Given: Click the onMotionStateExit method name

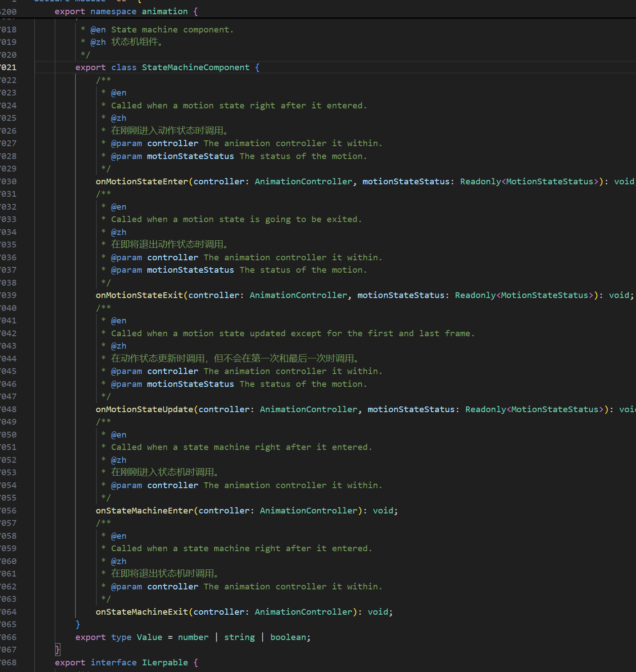Looking at the screenshot, I should click(x=139, y=295).
